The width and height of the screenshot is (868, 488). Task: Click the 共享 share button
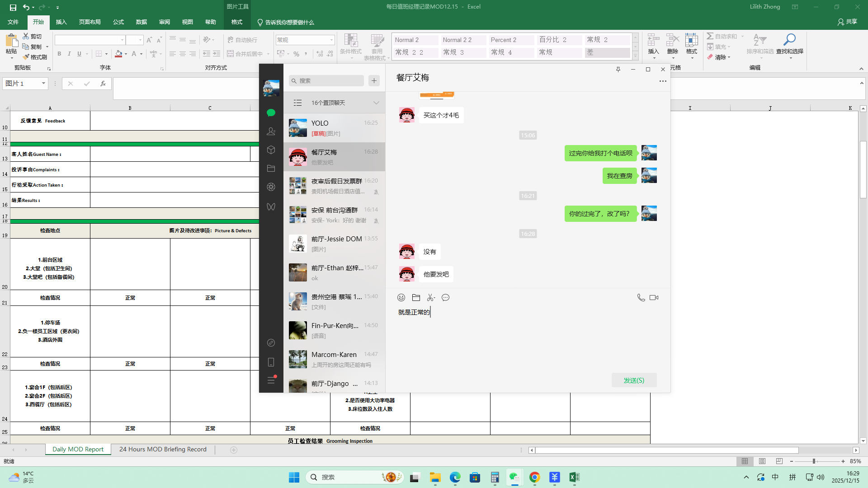[847, 22]
